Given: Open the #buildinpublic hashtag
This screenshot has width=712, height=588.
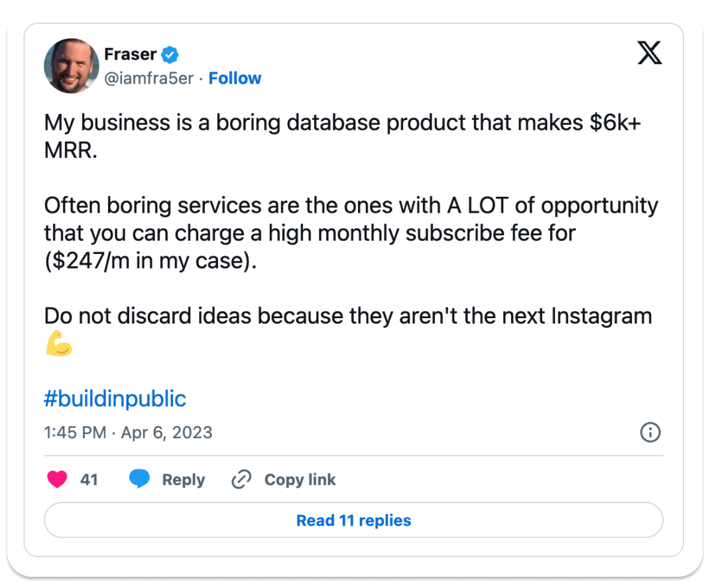Looking at the screenshot, I should point(115,398).
